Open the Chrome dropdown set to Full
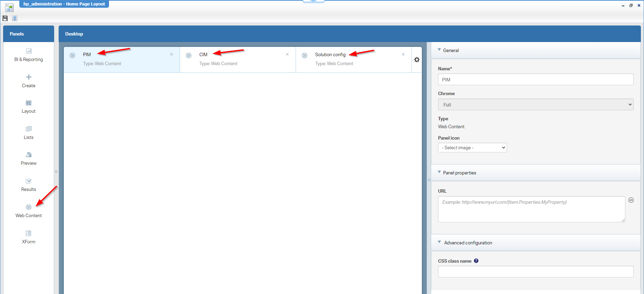The image size is (644, 294). coord(535,105)
